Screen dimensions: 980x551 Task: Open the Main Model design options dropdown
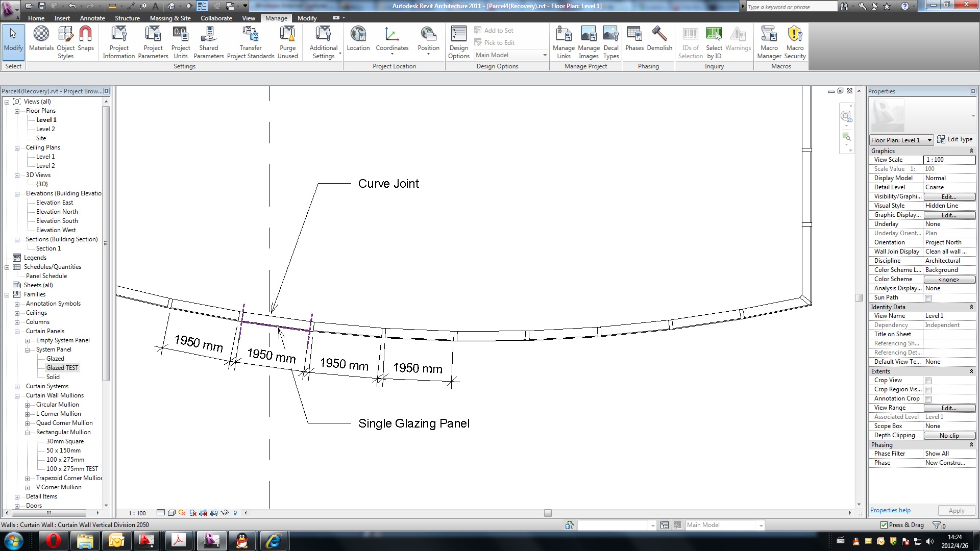(511, 55)
